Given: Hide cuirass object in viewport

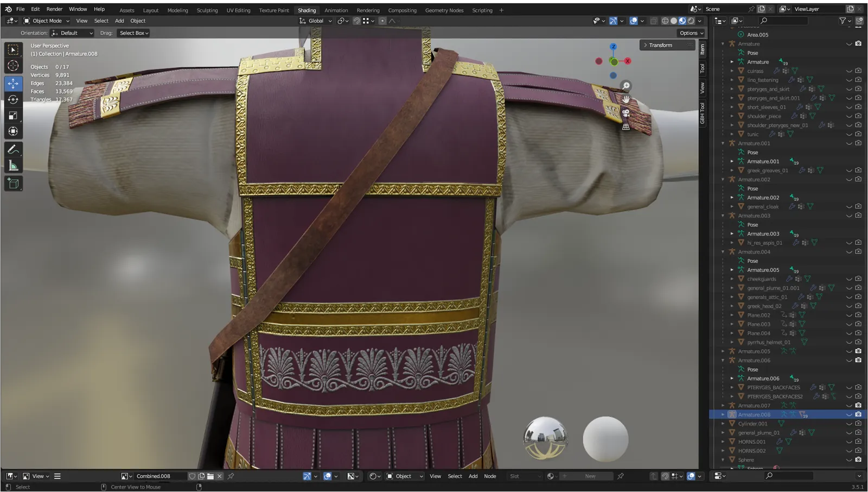Looking at the screenshot, I should coord(849,71).
